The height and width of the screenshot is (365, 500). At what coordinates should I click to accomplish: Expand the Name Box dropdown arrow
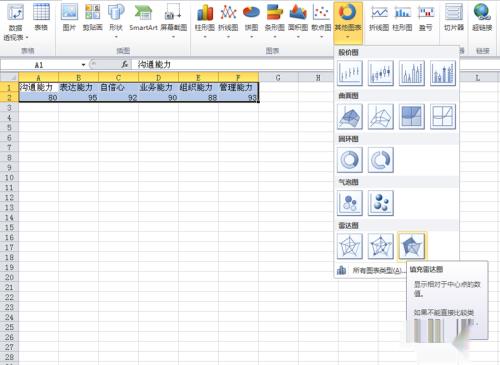(83, 65)
